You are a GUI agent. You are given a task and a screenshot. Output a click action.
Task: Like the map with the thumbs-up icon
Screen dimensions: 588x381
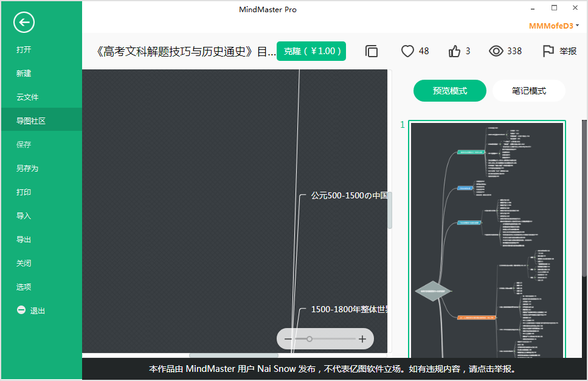(x=454, y=51)
